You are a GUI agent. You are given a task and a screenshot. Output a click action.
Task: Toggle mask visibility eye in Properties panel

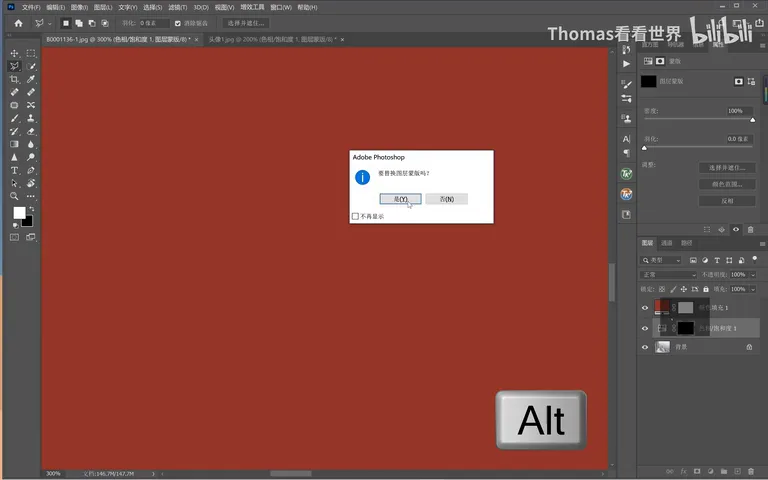[736, 229]
